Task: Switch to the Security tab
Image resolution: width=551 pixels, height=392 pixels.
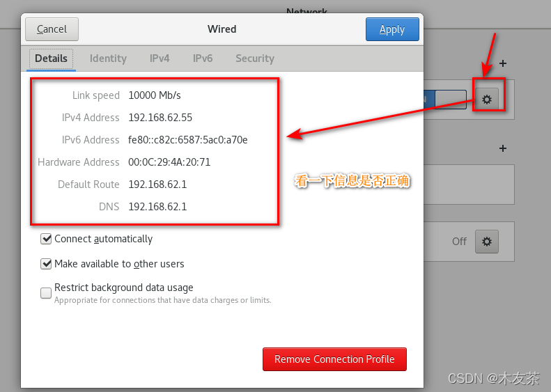Action: [x=255, y=58]
